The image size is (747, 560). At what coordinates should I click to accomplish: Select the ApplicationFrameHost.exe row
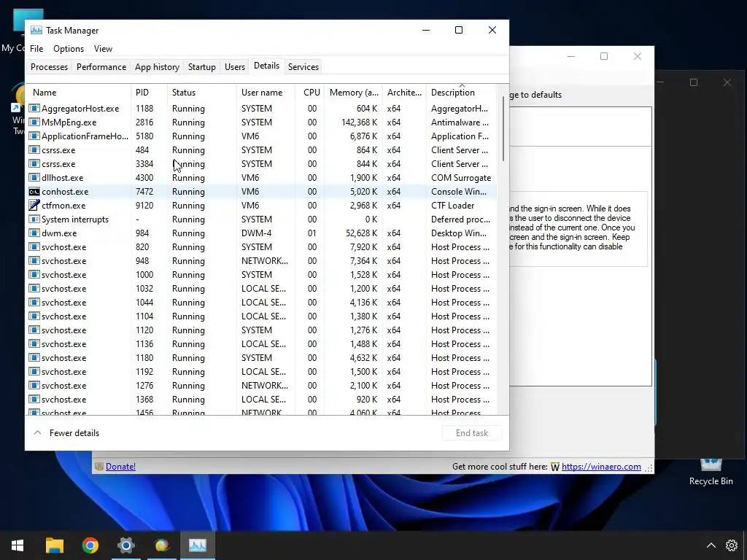point(262,136)
